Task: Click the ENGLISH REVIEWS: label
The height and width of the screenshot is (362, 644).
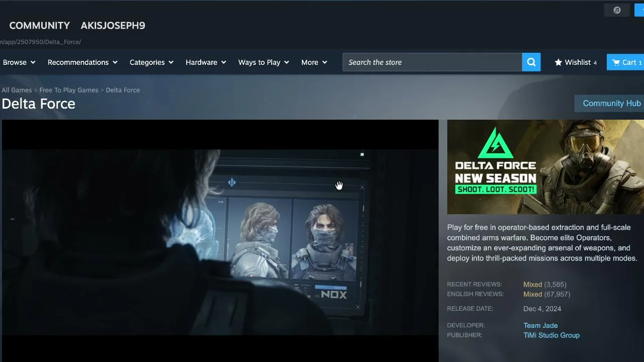Action: 475,294
